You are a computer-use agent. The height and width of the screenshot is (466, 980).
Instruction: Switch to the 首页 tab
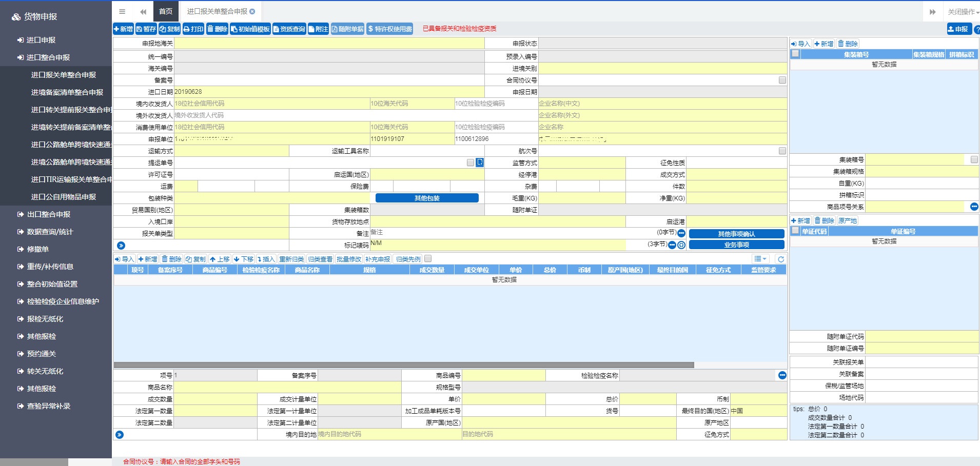click(166, 11)
